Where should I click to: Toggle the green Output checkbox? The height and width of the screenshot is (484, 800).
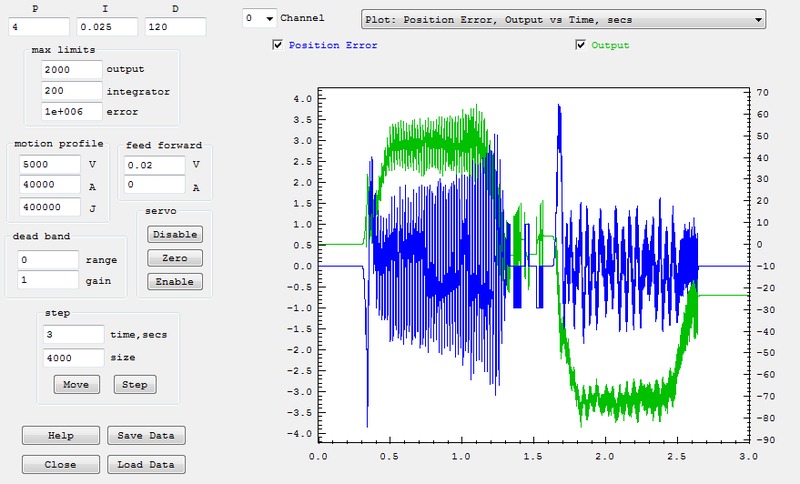coord(581,45)
